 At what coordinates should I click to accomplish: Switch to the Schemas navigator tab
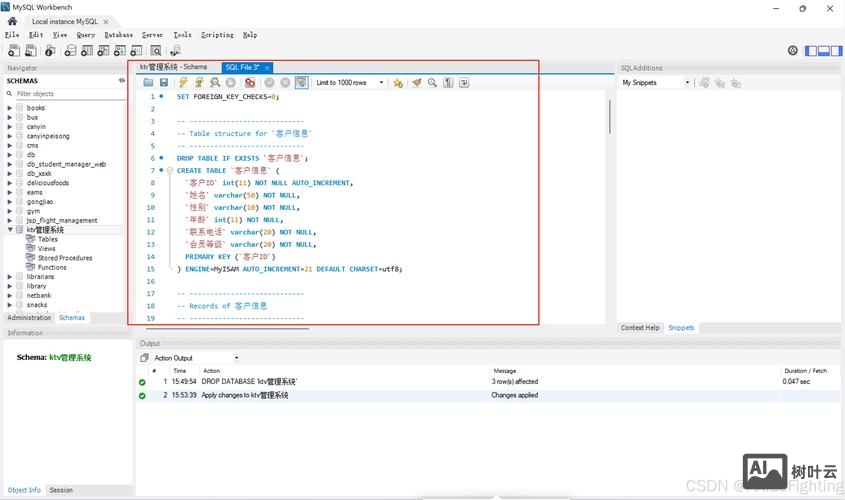pos(72,317)
